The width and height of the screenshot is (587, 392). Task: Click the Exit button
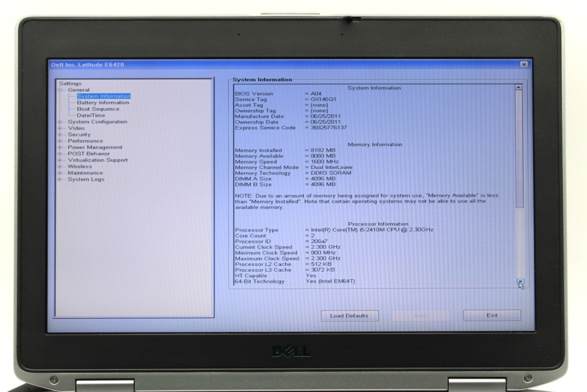492,315
